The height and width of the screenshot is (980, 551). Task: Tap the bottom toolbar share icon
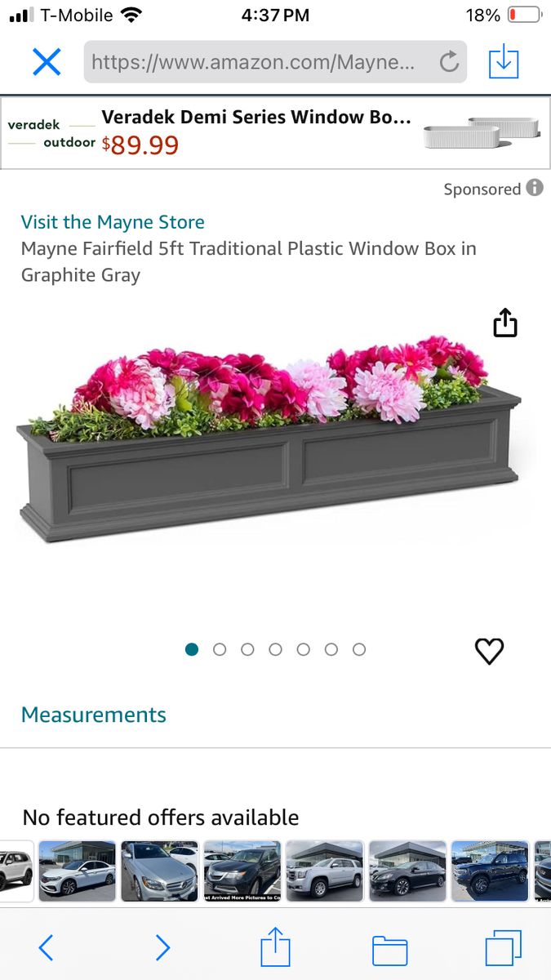(275, 947)
